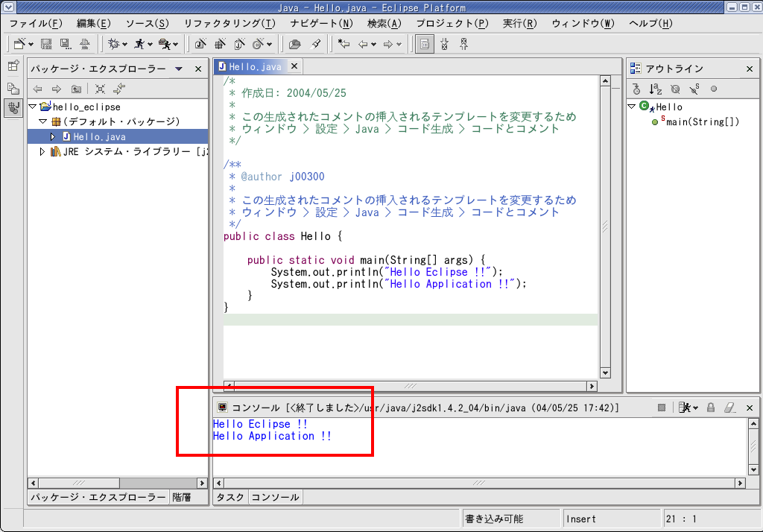Go to previous problem toolbar icon
Image resolution: width=763 pixels, height=532 pixels.
tap(463, 44)
